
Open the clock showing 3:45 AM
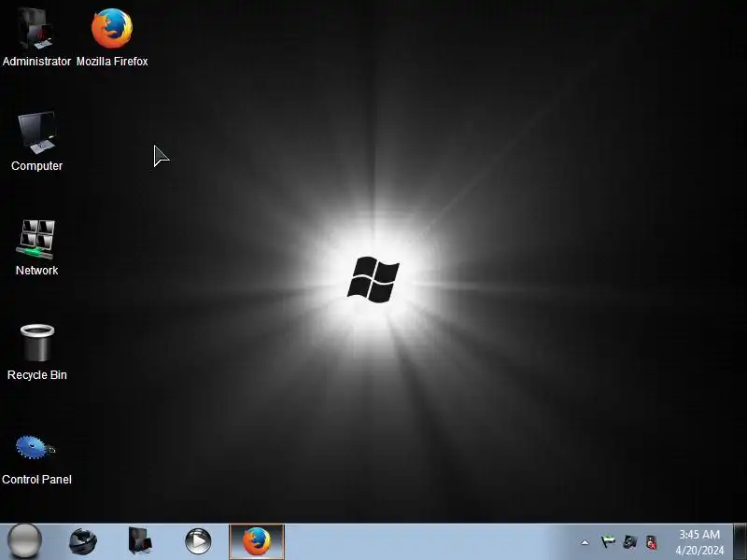pyautogui.click(x=699, y=542)
